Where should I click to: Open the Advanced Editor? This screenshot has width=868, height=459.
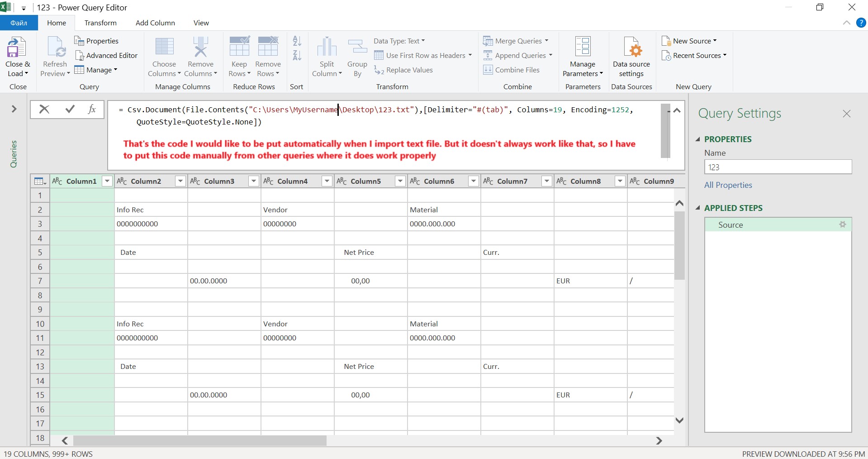(x=106, y=55)
